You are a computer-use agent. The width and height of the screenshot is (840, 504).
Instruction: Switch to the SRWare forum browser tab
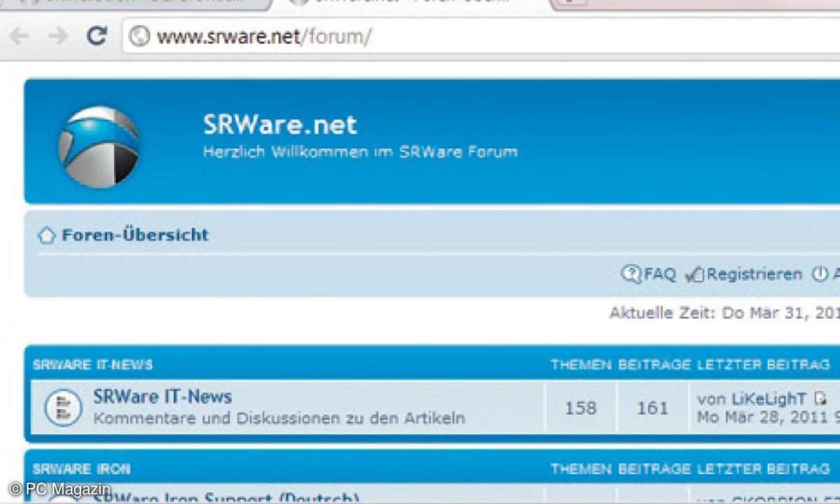(413, 3)
